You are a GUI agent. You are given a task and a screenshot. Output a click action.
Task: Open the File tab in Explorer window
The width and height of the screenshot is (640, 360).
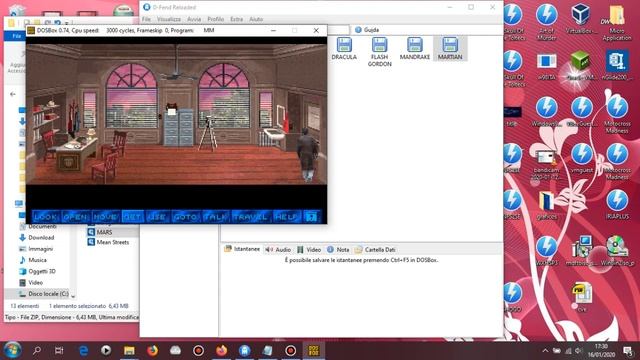[x=16, y=36]
